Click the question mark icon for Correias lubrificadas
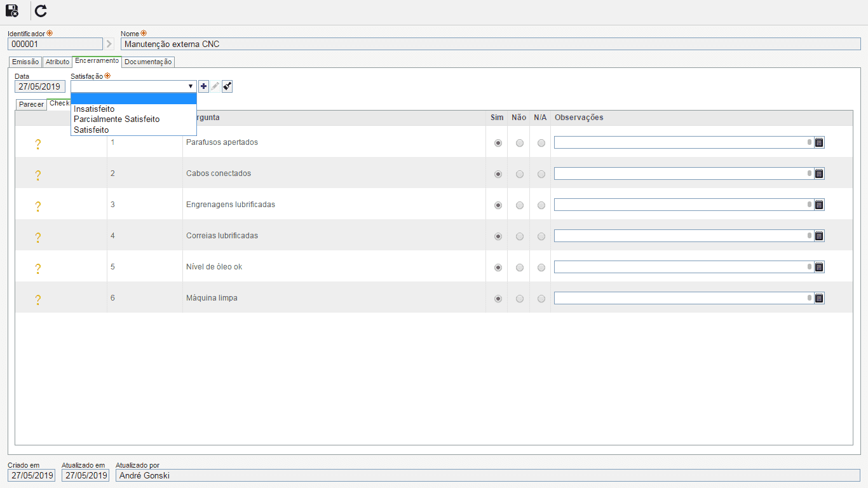Viewport: 868px width, 488px height. (x=37, y=238)
